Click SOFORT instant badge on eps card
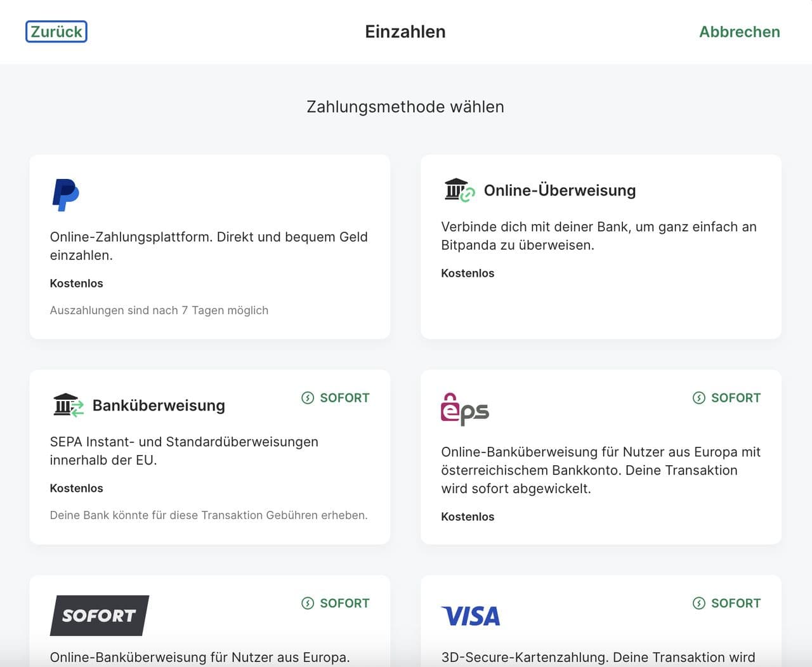This screenshot has width=812, height=667. (727, 398)
